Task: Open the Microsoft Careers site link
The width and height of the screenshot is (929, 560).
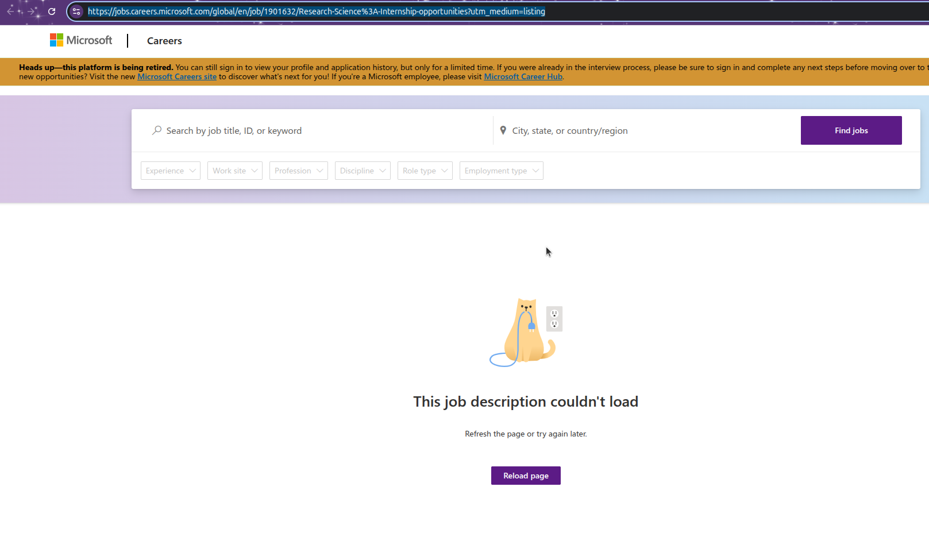Action: pos(177,76)
